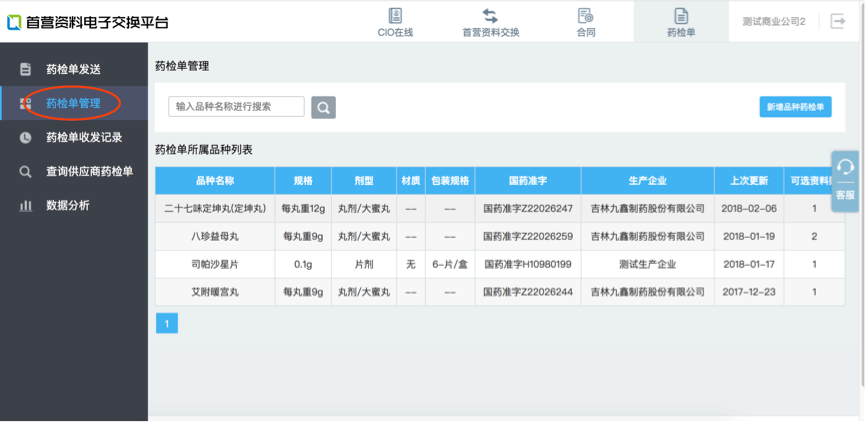
Task: Click 国药准字H10980199 cell
Action: tap(528, 265)
